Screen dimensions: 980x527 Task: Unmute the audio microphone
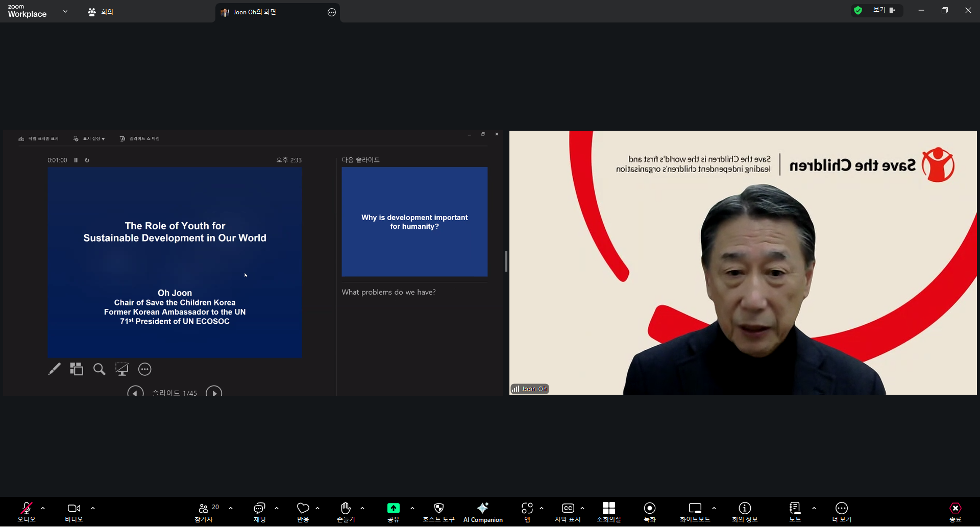point(26,508)
